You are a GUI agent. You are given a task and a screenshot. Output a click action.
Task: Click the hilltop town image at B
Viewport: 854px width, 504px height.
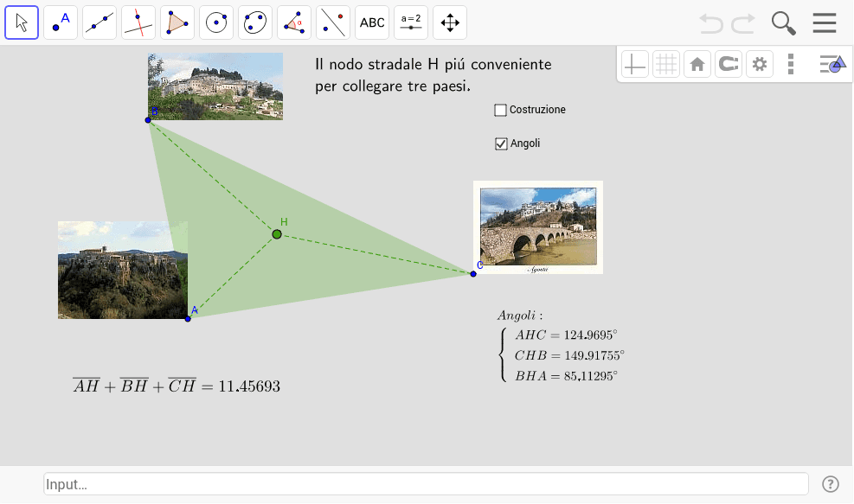pyautogui.click(x=215, y=86)
